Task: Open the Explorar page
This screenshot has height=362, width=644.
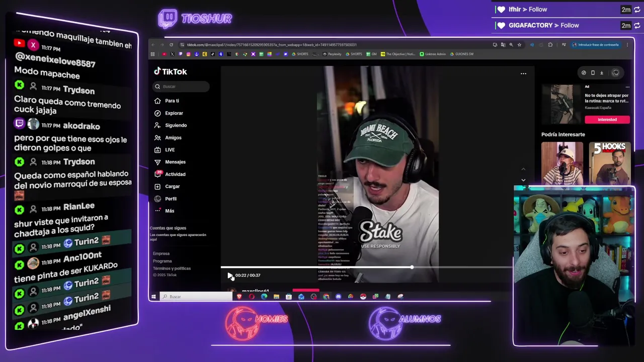Action: 174,113
